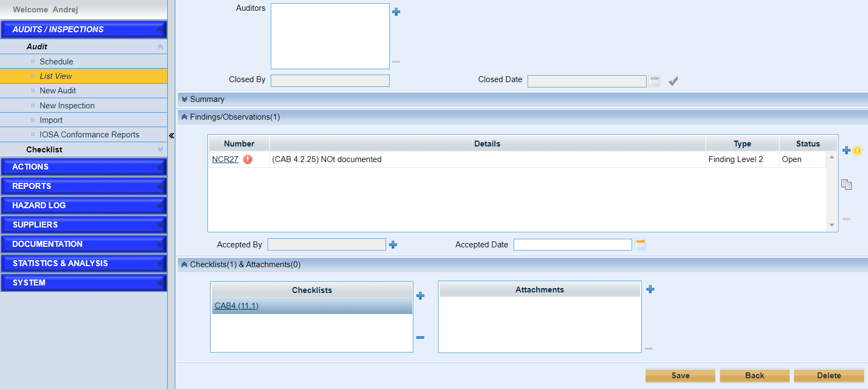Select the 'Open' status cell

click(x=803, y=159)
